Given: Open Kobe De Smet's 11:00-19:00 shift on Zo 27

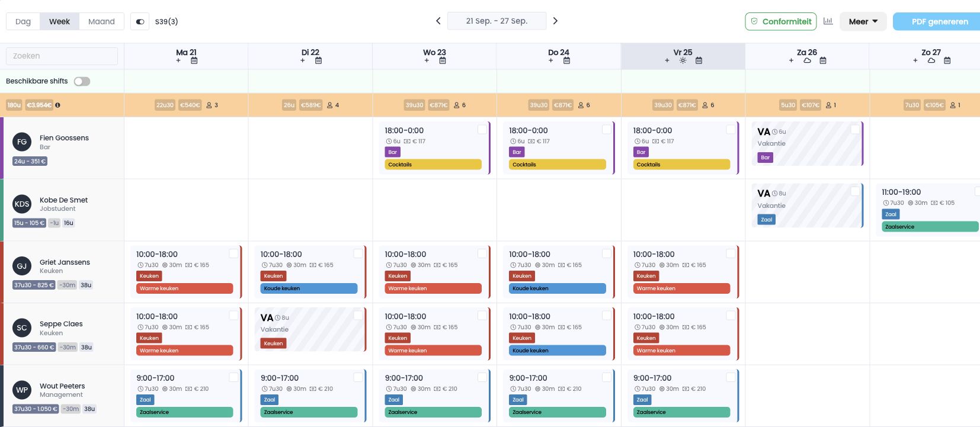Looking at the screenshot, I should click(928, 209).
